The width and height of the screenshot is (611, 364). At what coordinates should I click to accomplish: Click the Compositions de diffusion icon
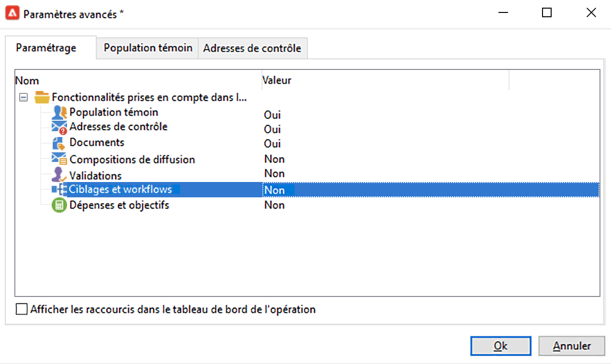tap(59, 159)
